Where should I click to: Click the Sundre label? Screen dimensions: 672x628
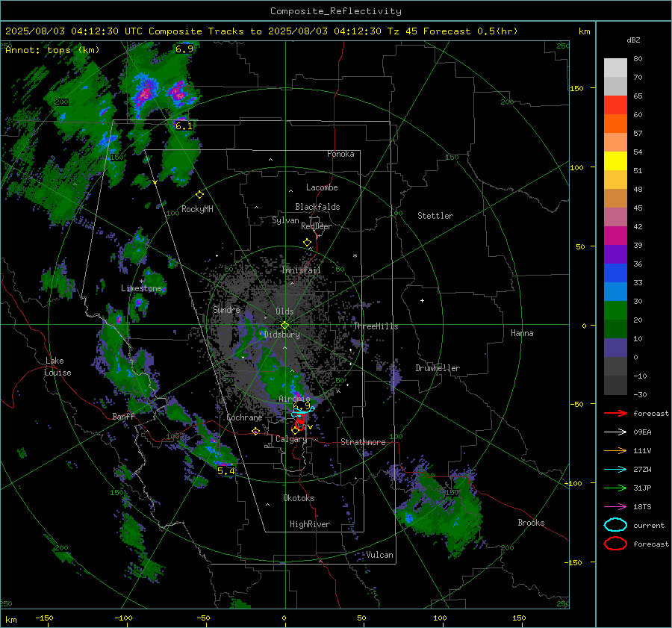226,309
